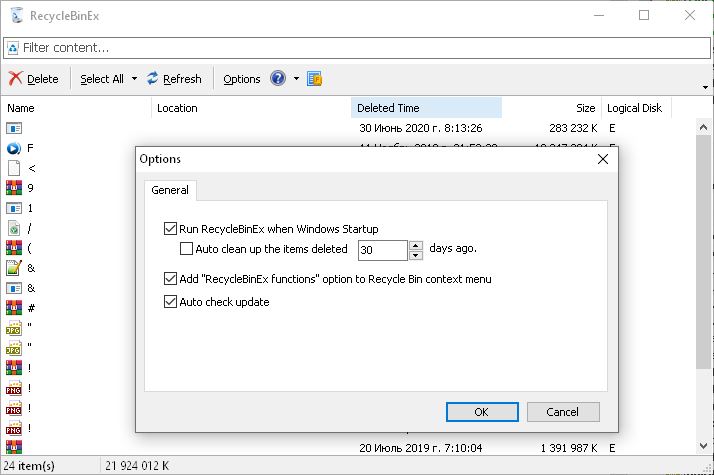Click the 24 item(s) status bar text
Screen dimensions: 714x475
(x=29, y=465)
